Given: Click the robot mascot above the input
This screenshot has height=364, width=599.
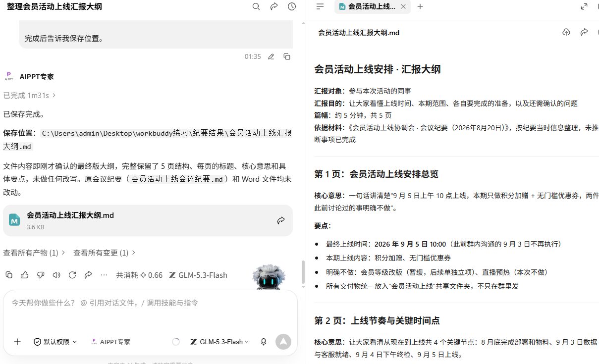Looking at the screenshot, I should (x=268, y=277).
